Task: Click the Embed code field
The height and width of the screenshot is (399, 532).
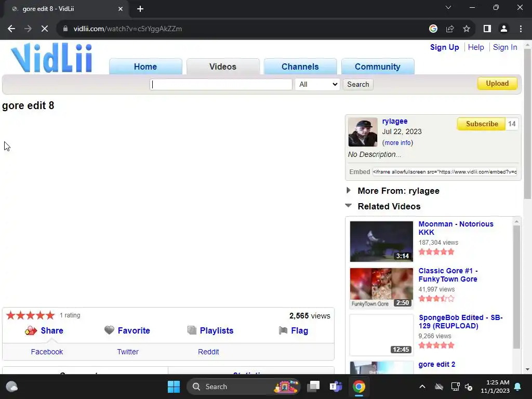Action: (x=445, y=171)
